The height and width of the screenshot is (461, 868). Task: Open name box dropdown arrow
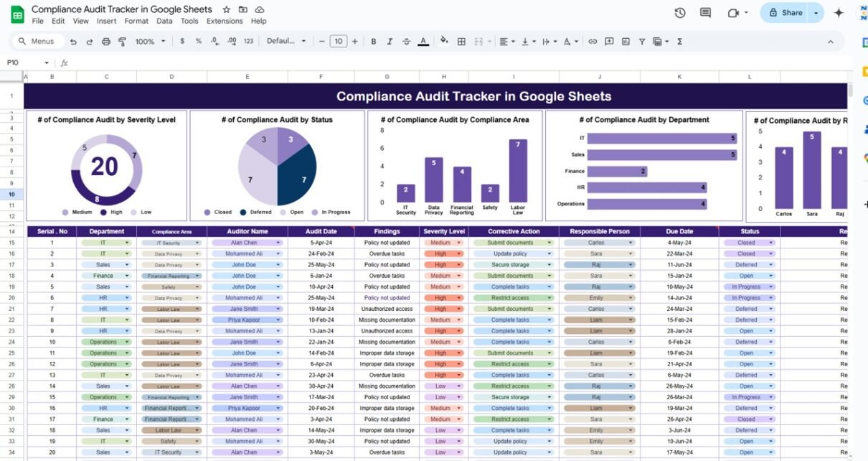[47, 62]
